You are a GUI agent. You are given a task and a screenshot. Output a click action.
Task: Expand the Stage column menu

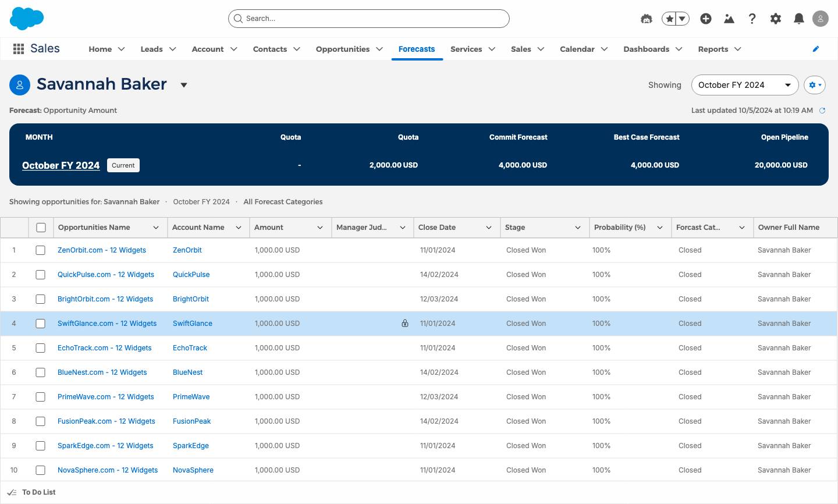coord(578,228)
